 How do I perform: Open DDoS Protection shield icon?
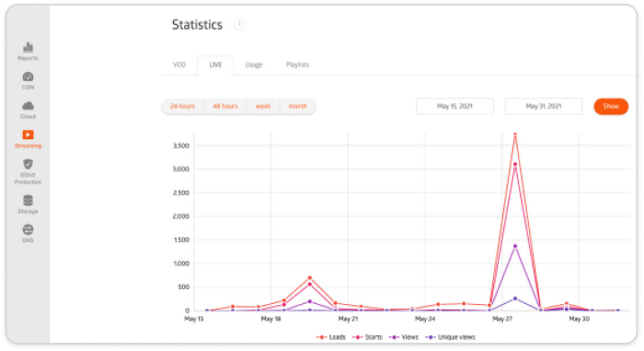28,164
